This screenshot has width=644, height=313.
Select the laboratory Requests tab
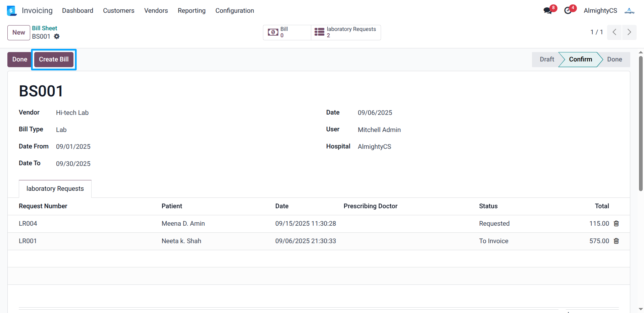55,189
